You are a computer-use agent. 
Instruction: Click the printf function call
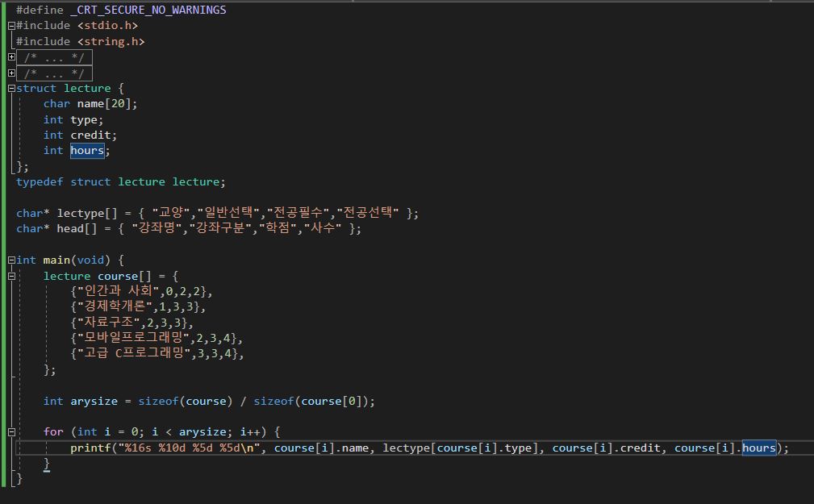[x=90, y=448]
